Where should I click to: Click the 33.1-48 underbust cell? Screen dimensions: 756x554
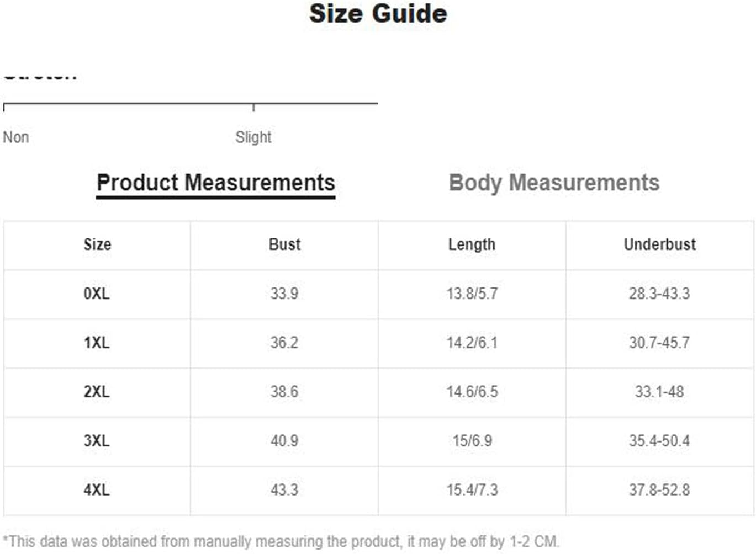tap(659, 392)
